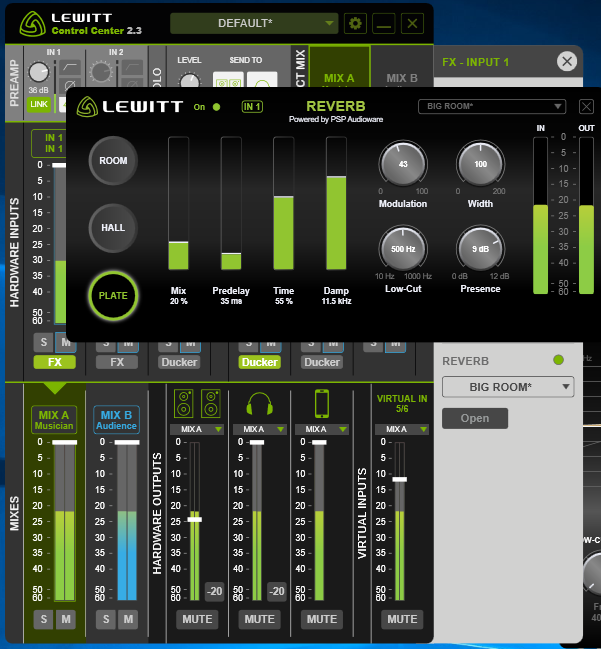
Task: Close the FX - INPUT 1 panel
Action: point(567,62)
